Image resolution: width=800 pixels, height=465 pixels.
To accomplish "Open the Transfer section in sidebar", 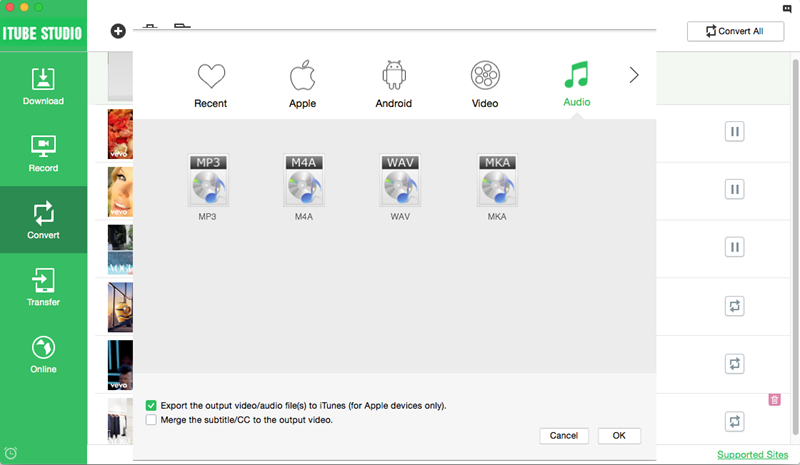I will click(43, 286).
